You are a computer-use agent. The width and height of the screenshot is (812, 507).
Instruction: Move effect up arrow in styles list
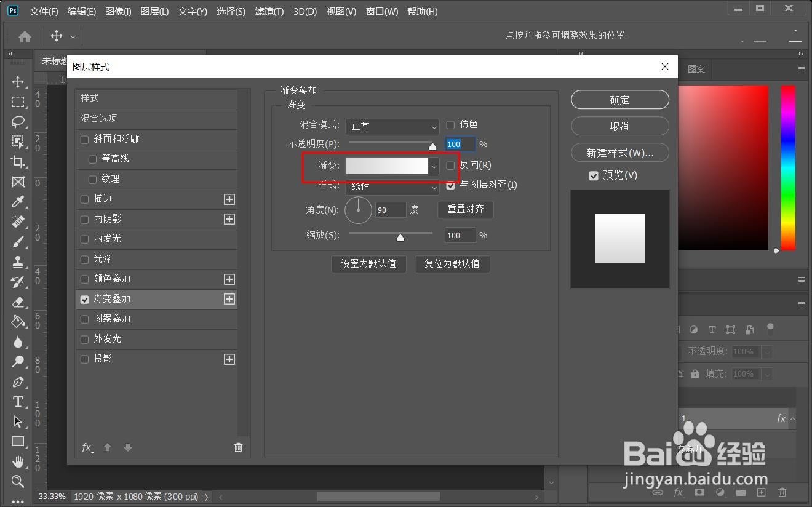108,448
